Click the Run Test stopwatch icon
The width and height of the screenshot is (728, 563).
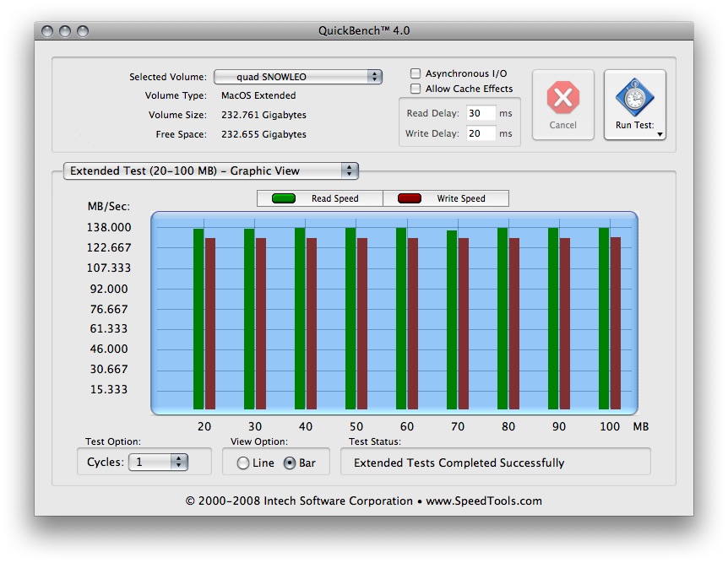point(634,97)
